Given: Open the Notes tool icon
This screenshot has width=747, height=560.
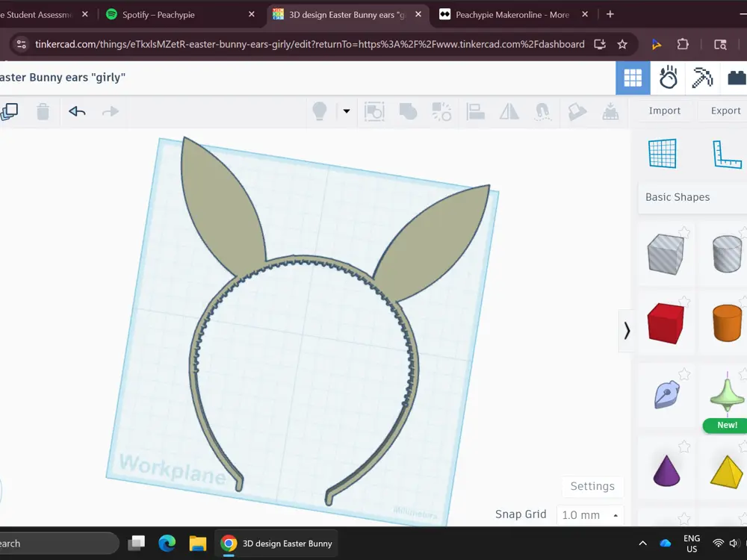Looking at the screenshot, I should pos(577,112).
